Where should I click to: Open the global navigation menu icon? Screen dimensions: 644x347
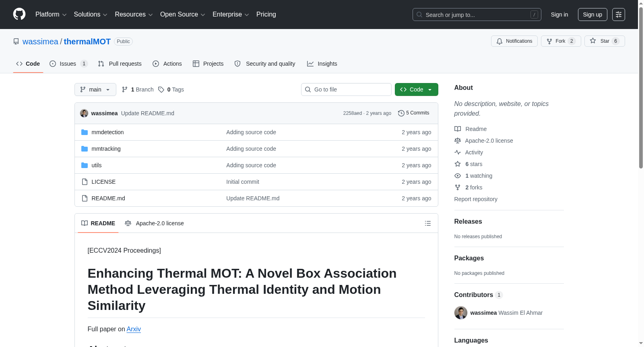point(619,15)
